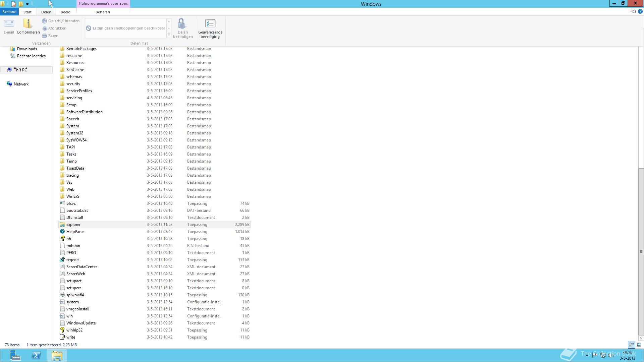This screenshot has width=644, height=362.
Task: Show hidden tray icons arrow
Action: (x=587, y=355)
